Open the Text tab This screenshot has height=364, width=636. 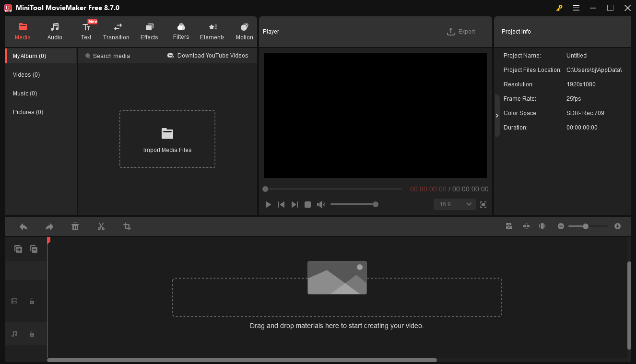click(86, 32)
